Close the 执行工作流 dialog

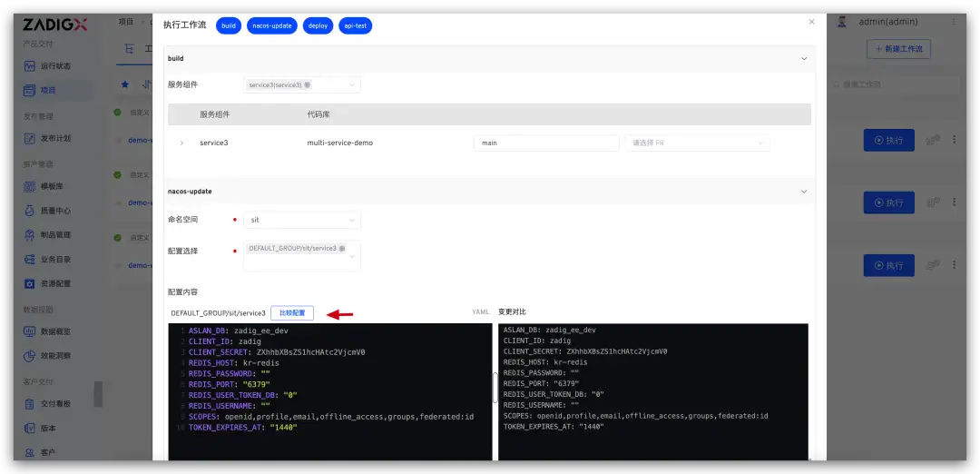click(811, 22)
